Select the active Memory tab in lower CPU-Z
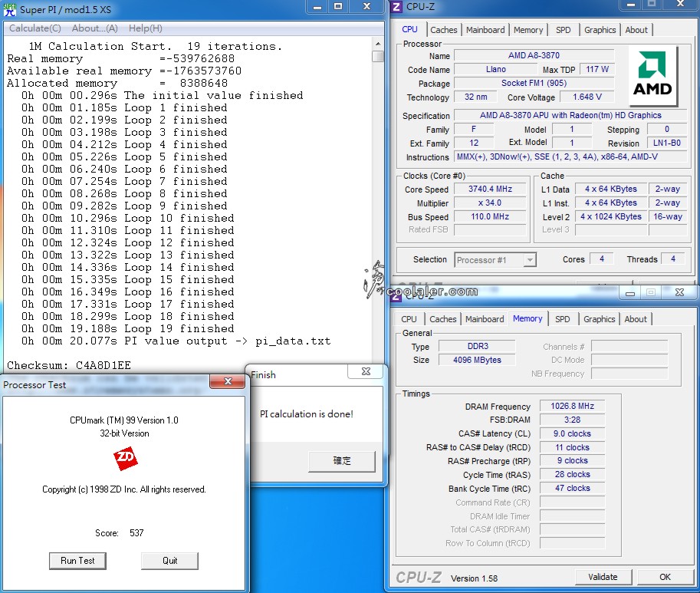 tap(527, 318)
